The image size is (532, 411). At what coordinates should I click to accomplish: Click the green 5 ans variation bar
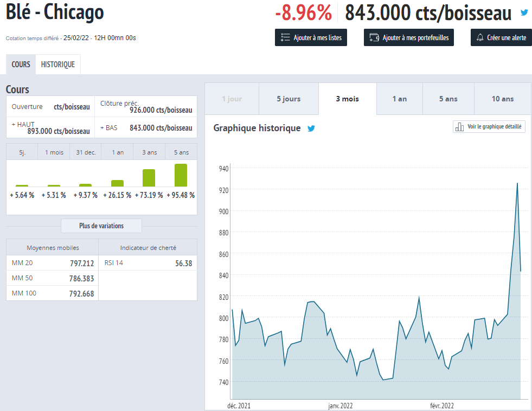tap(181, 175)
